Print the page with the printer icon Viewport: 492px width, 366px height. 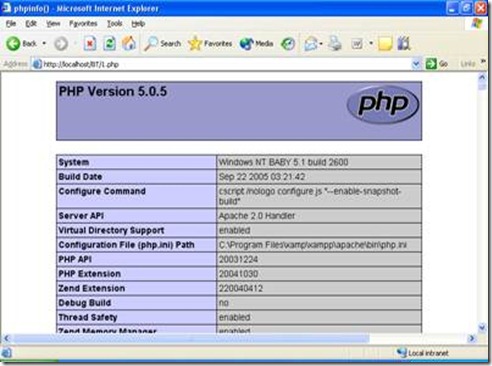tap(335, 43)
